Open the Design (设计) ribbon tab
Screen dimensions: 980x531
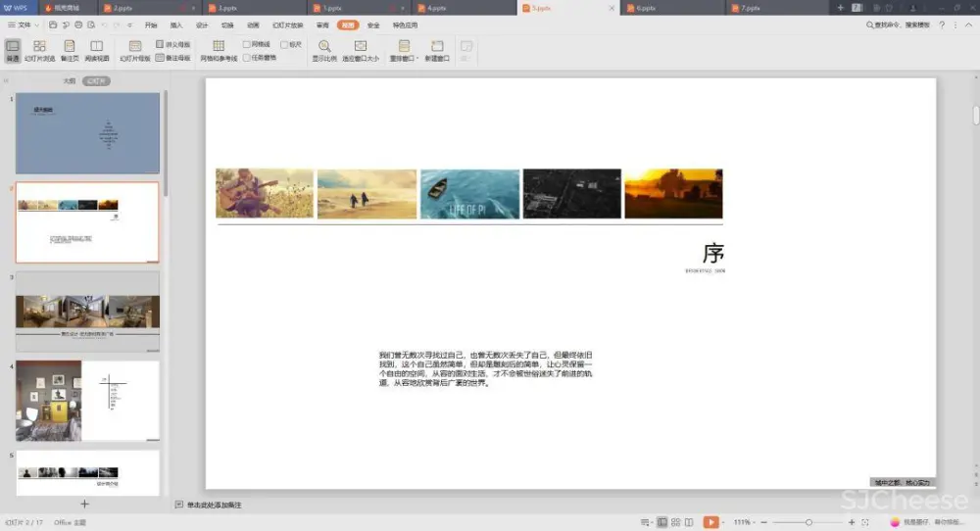point(202,25)
